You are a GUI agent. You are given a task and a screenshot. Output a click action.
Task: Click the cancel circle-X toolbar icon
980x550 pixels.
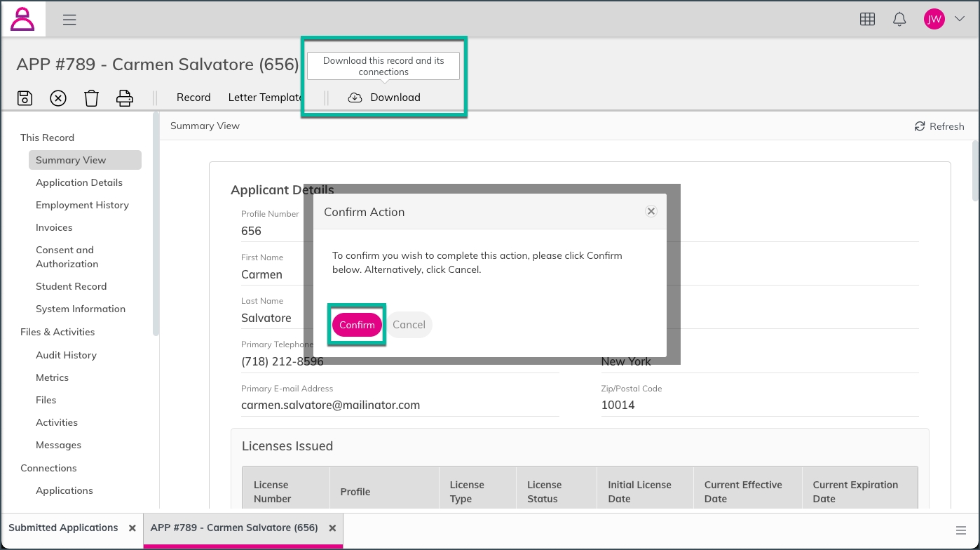point(58,98)
